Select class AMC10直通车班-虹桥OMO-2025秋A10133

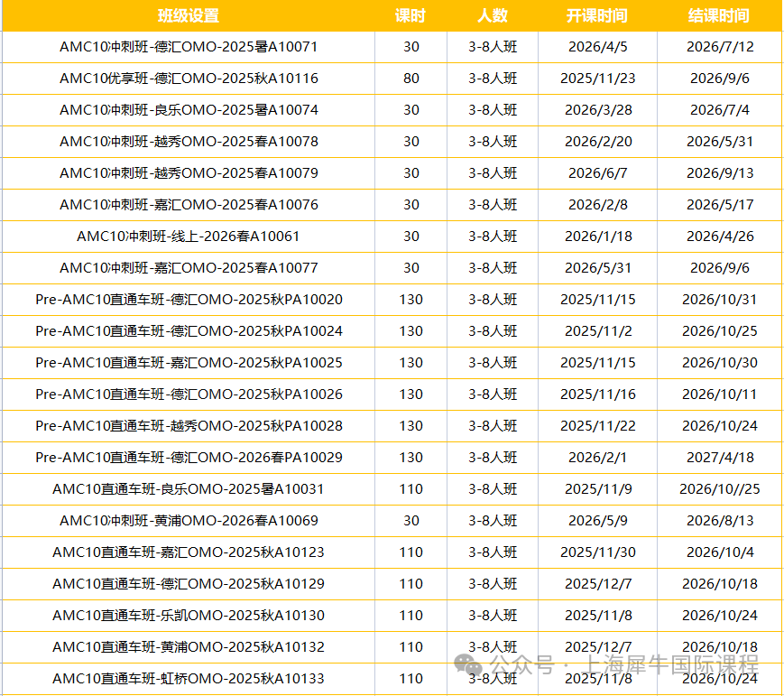pyautogui.click(x=188, y=679)
